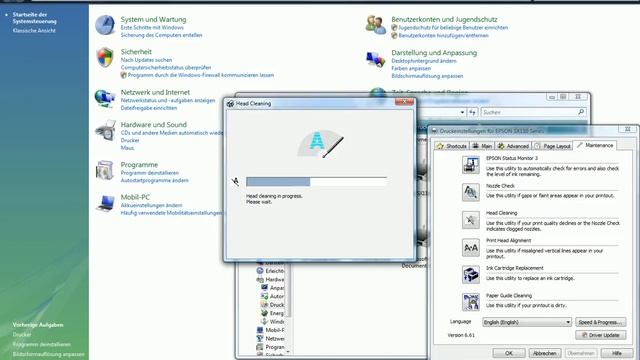Screen dimensions: 640x360
Task: Click the Head Cleaning utility icon
Action: click(x=471, y=220)
